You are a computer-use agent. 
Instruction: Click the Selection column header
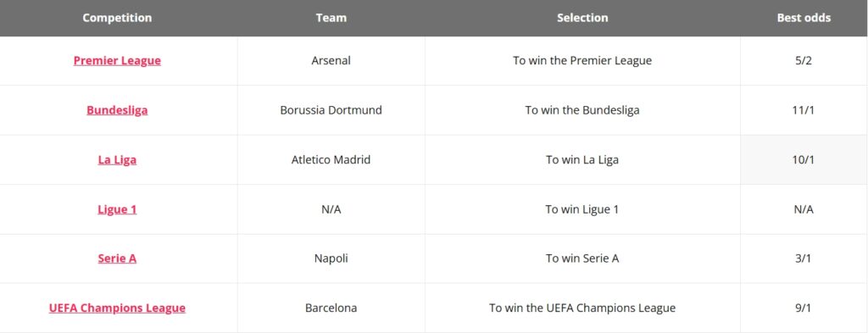(582, 18)
